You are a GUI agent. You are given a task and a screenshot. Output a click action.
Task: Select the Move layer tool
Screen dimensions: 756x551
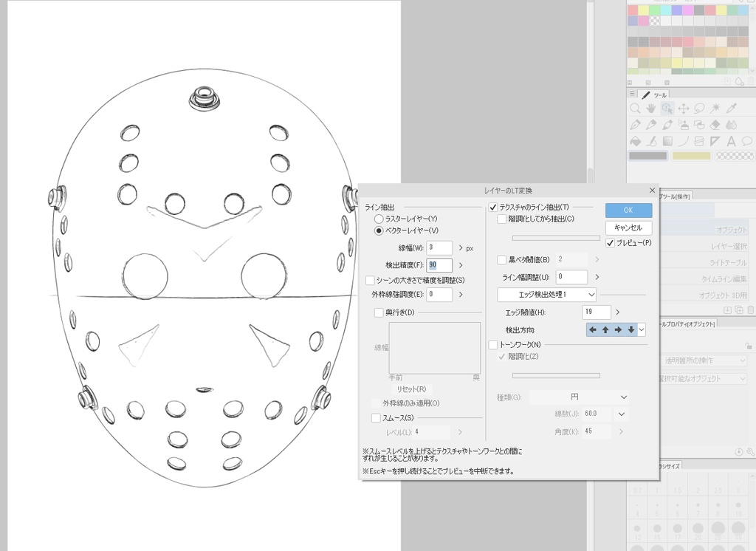tap(683, 109)
